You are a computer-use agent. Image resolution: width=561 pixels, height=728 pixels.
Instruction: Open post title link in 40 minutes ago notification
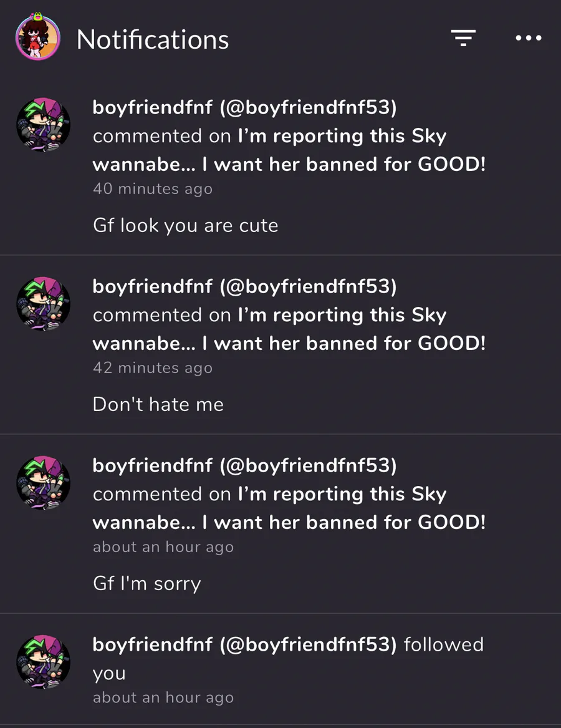coord(289,150)
